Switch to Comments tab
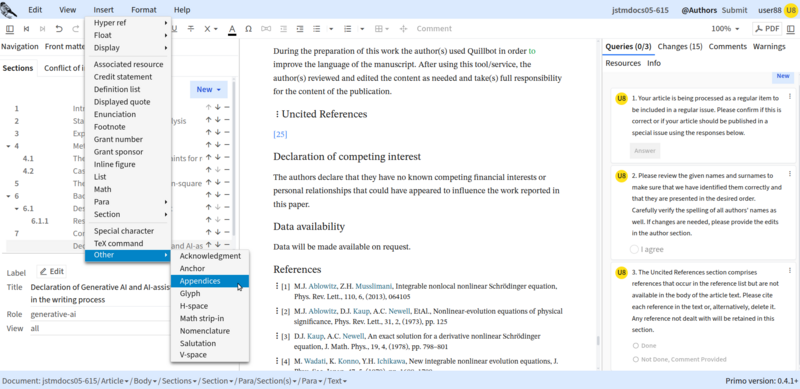This screenshot has height=389, width=800. [x=728, y=46]
